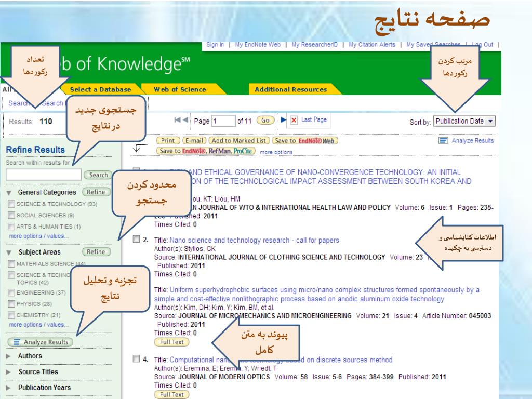Click Full Text button under result 4

171,395
